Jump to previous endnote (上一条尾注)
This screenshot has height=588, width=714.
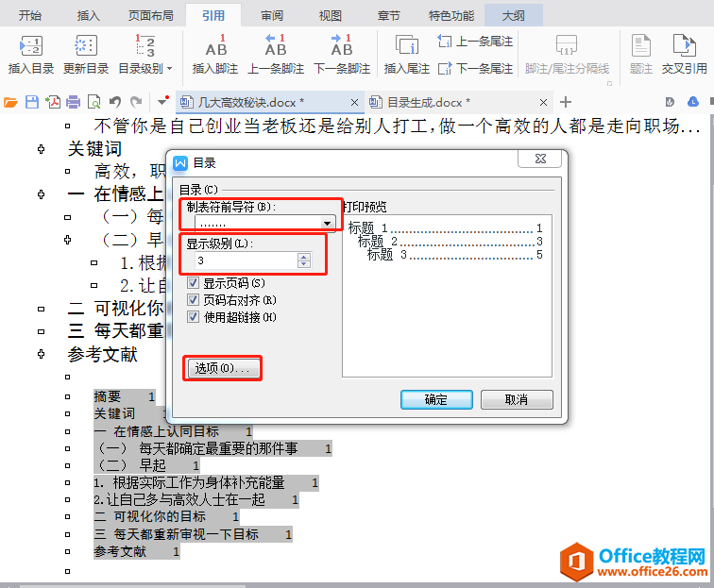(475, 42)
